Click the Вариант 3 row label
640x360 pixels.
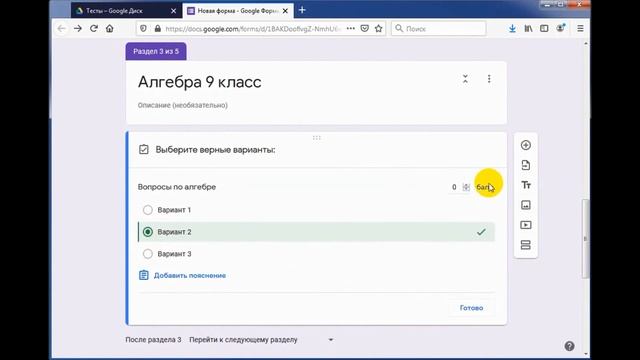pyautogui.click(x=174, y=254)
